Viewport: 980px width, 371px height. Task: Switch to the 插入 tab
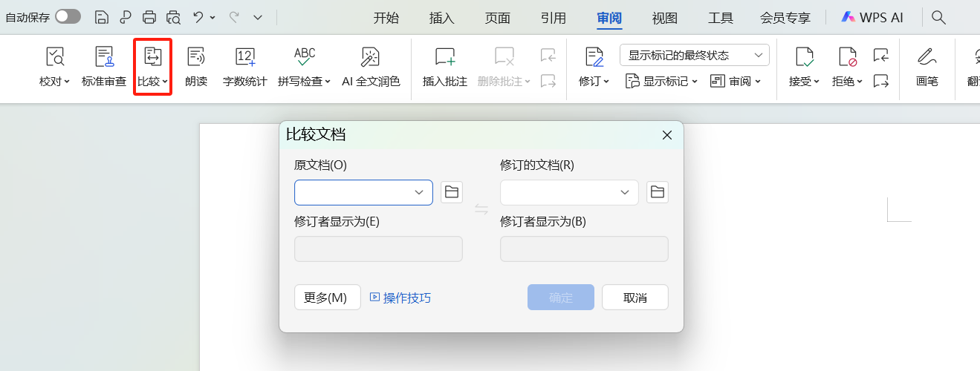point(442,18)
